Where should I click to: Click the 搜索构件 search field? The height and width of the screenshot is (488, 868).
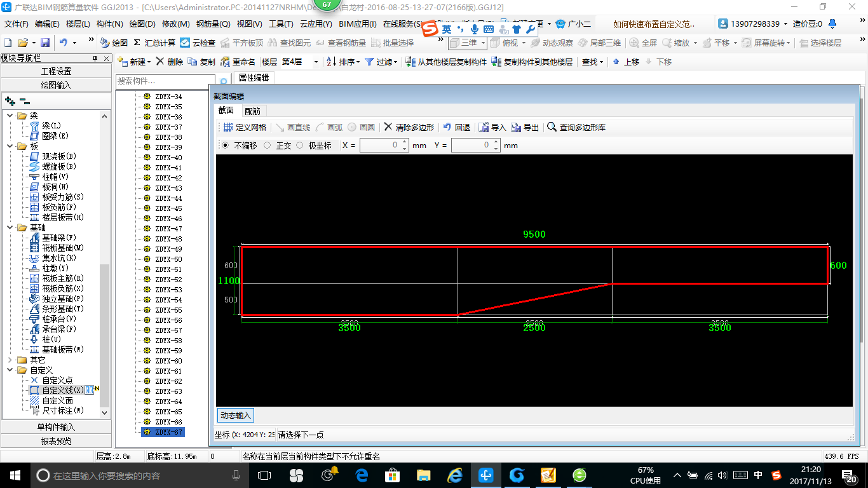(x=165, y=81)
